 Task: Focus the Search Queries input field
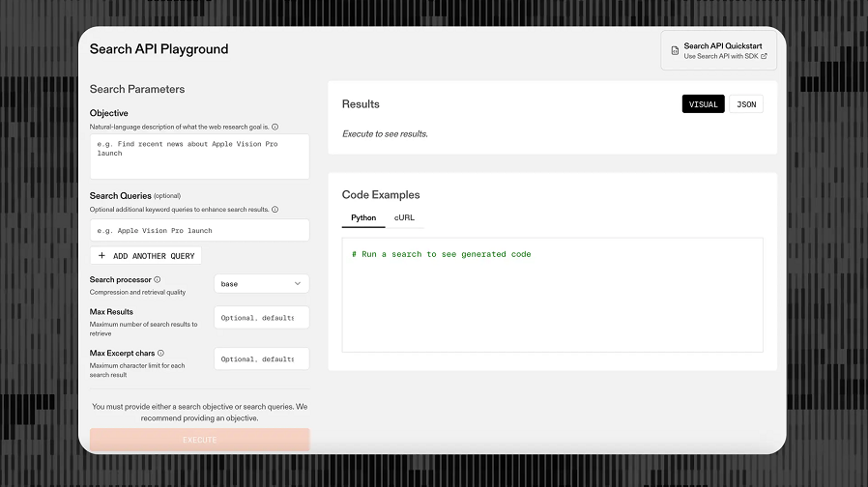(200, 230)
